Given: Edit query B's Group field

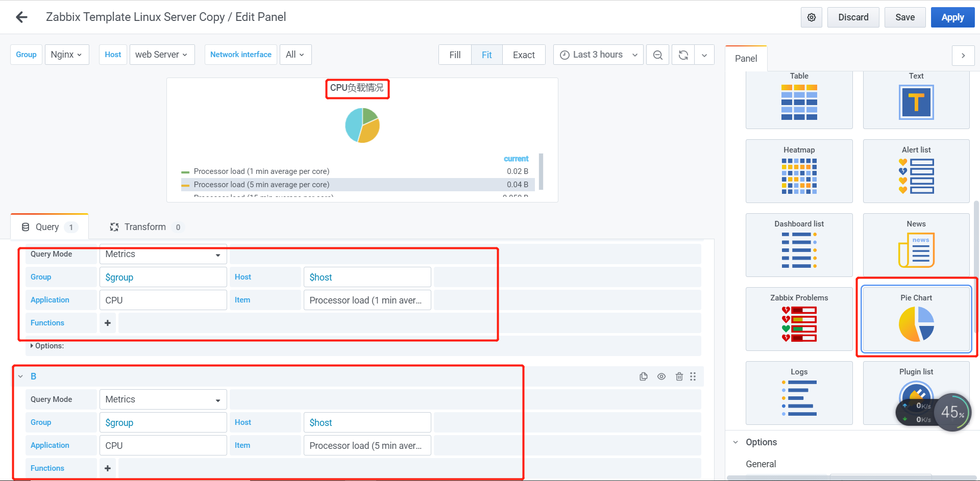Looking at the screenshot, I should coord(163,422).
